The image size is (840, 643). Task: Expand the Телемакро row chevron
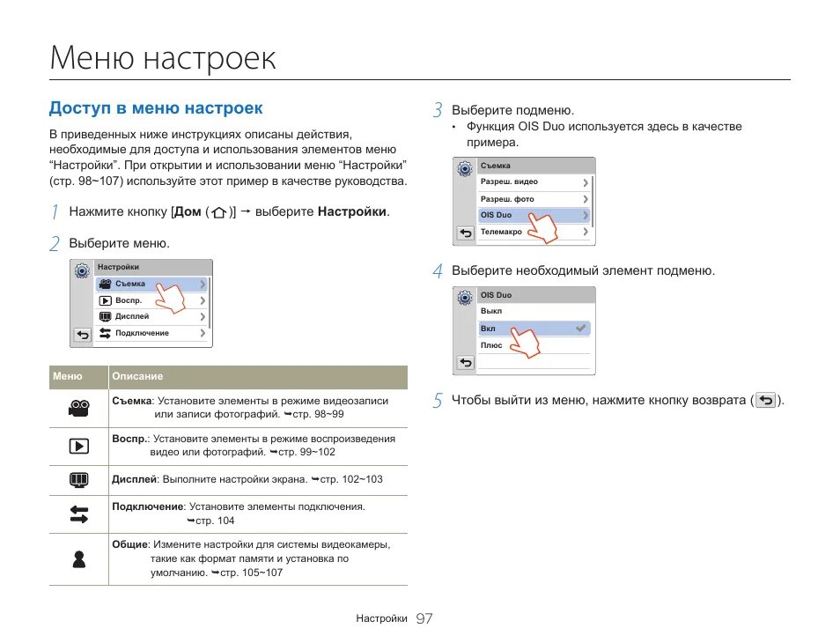click(586, 232)
